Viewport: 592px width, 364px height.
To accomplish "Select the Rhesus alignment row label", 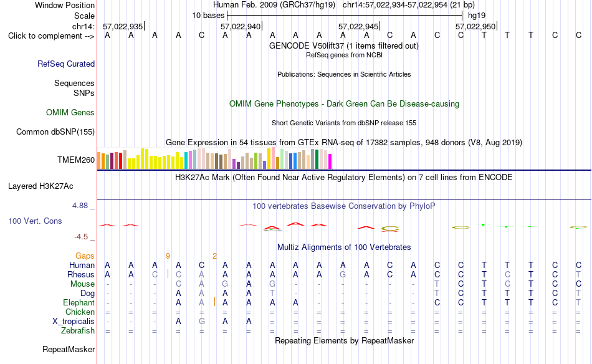I will (81, 274).
